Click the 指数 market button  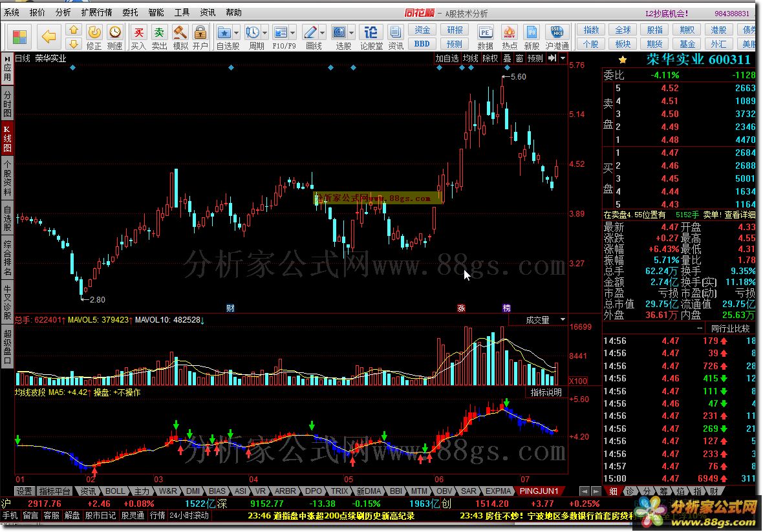pos(591,30)
